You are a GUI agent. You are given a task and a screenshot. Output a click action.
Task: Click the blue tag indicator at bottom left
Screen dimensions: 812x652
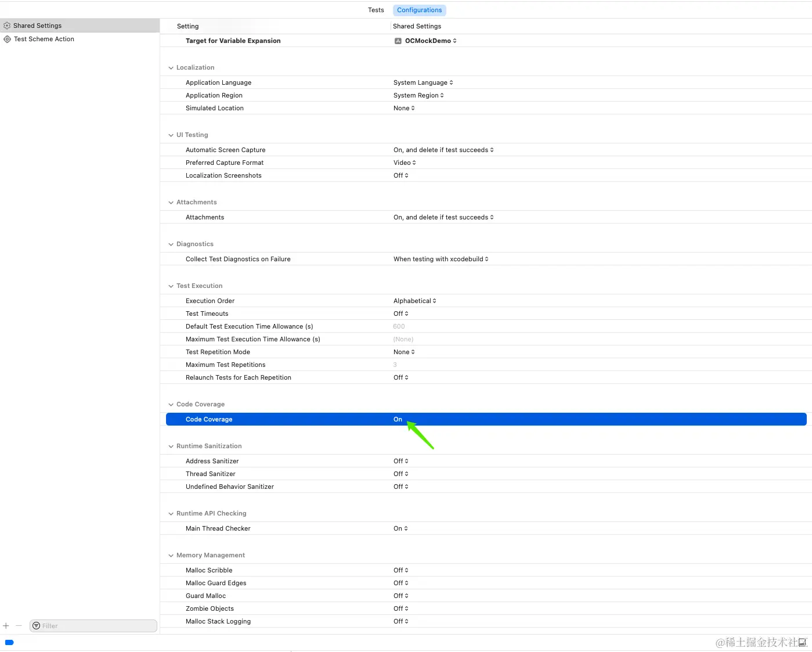pyautogui.click(x=9, y=642)
